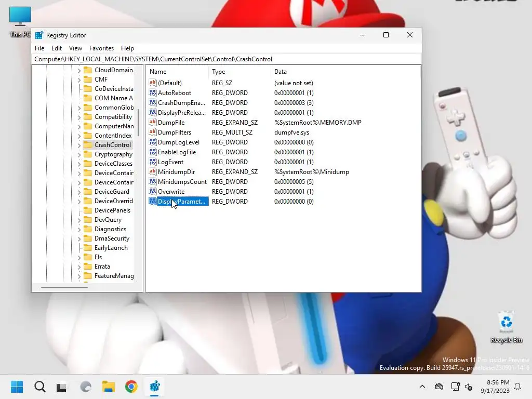
Task: Expand the Cryptography key
Action: coord(79,155)
